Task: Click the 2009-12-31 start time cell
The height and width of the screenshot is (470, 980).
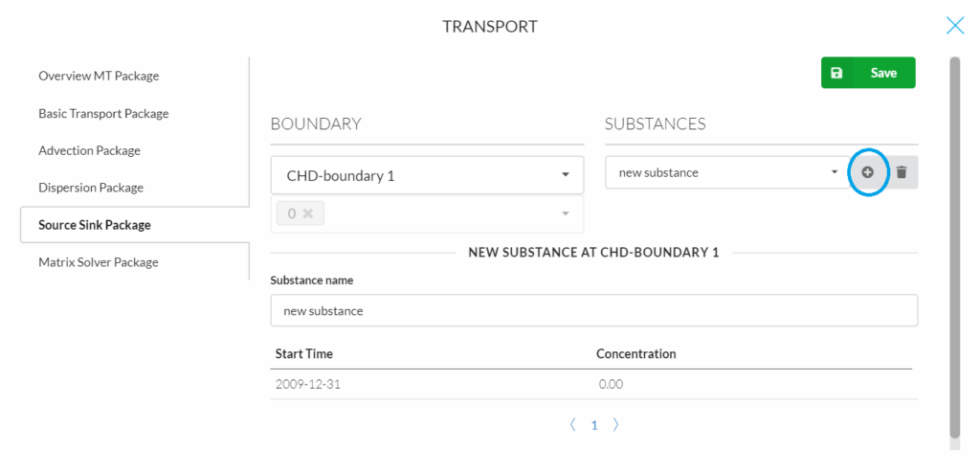Action: pyautogui.click(x=302, y=385)
